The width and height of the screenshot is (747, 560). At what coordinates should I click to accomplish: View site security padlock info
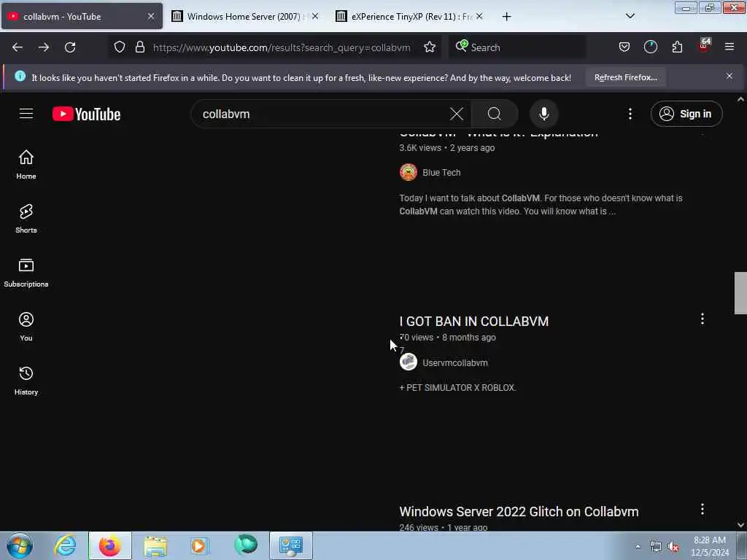[139, 47]
